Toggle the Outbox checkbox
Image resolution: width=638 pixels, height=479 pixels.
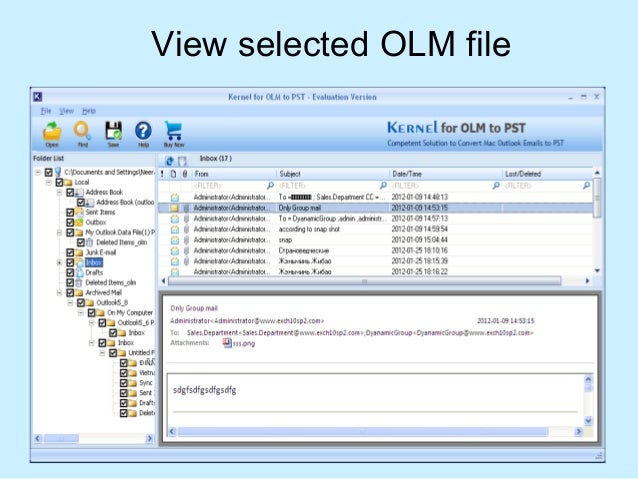70,222
